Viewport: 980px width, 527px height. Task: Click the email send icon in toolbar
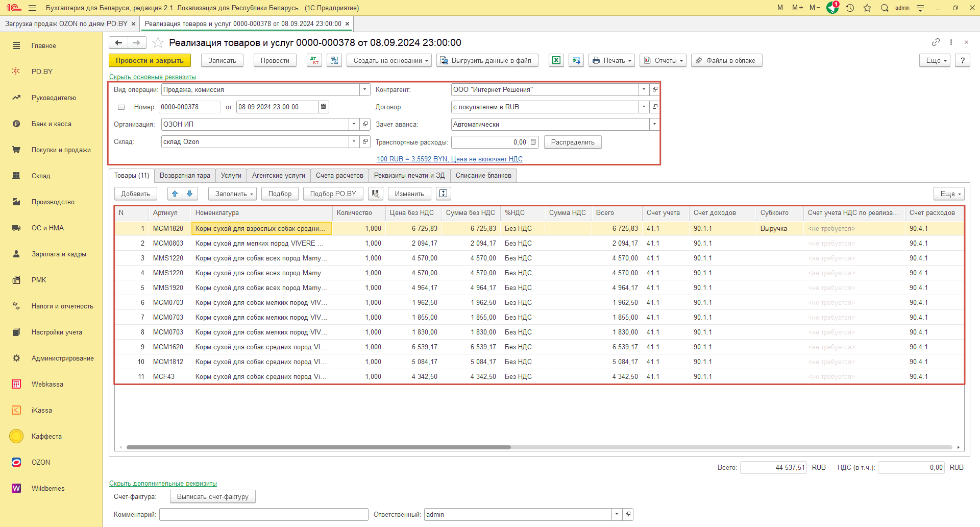click(x=576, y=60)
